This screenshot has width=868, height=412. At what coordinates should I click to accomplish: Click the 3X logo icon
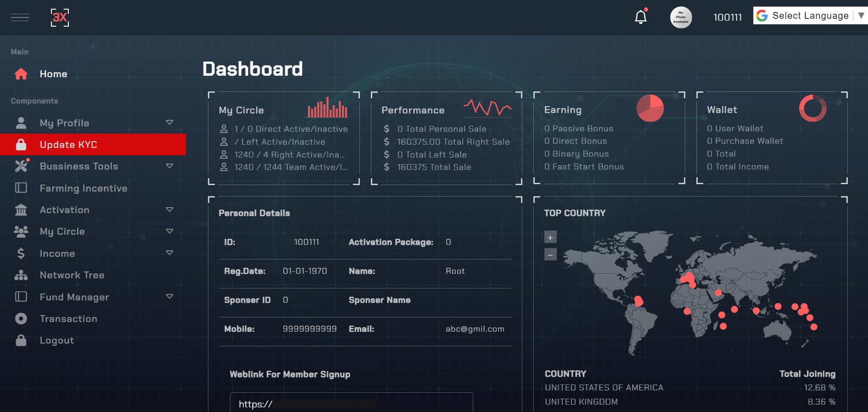[60, 17]
